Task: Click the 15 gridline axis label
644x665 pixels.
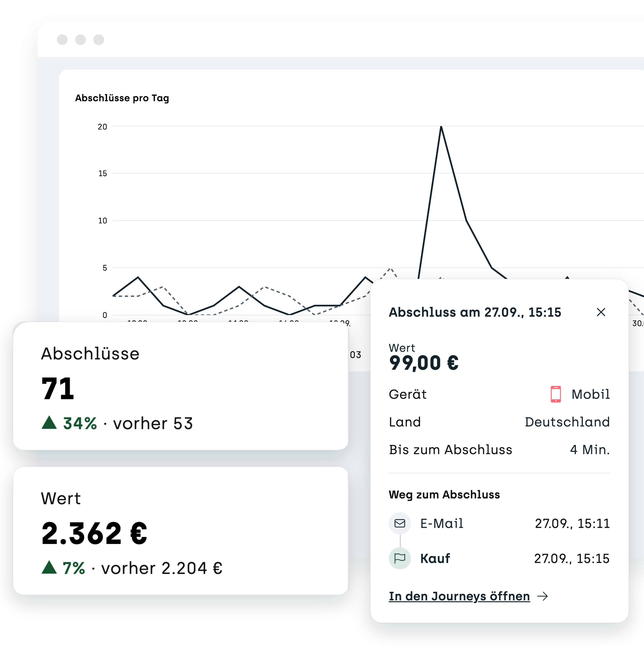Action: (103, 174)
